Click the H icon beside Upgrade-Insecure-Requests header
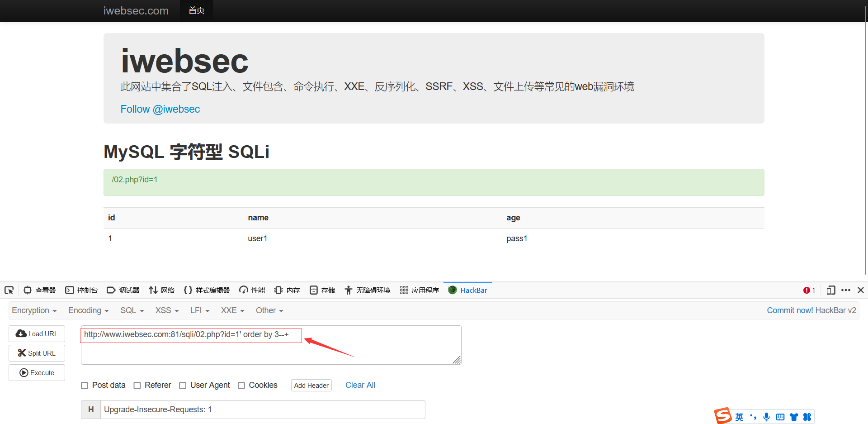Viewport: 868px width, 424px height. [90, 409]
